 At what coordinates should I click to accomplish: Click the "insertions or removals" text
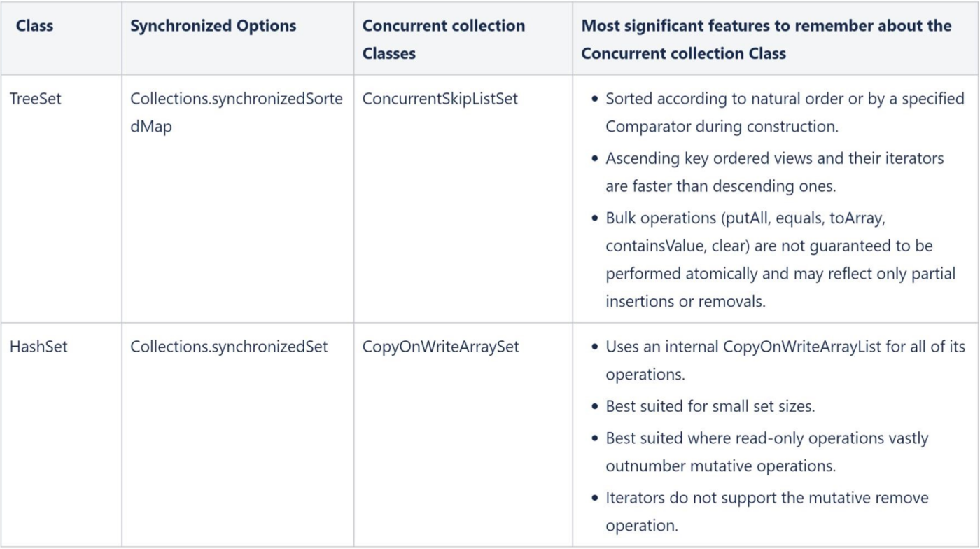click(x=682, y=301)
